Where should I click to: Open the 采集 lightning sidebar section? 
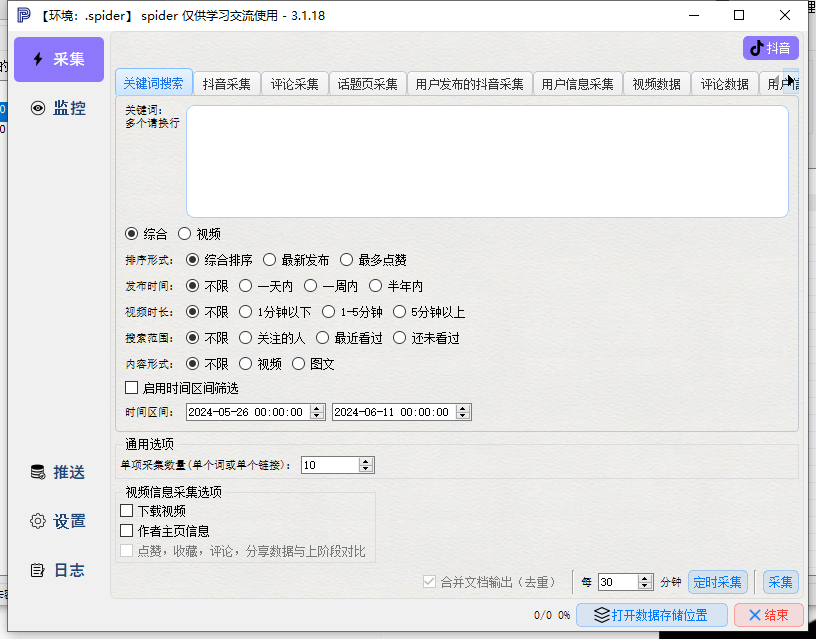(59, 59)
